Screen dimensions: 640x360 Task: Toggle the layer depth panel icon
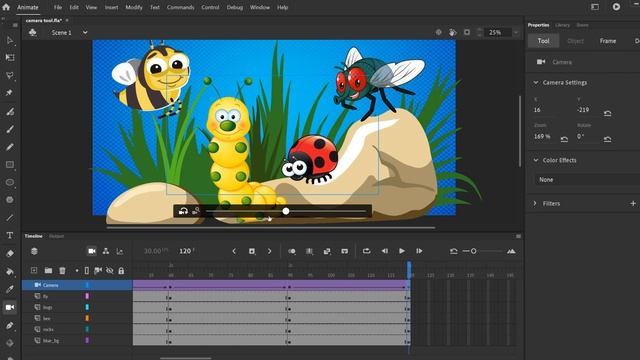pos(120,251)
